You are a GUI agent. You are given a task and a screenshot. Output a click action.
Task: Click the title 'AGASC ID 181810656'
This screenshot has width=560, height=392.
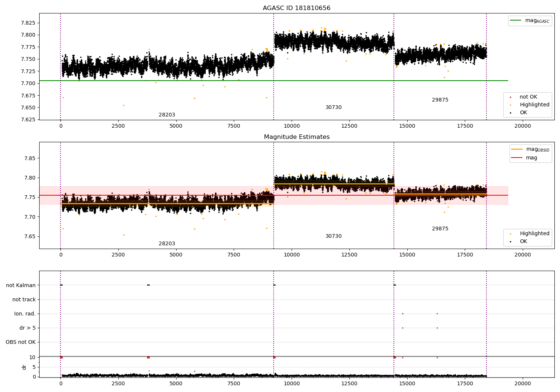click(x=296, y=8)
